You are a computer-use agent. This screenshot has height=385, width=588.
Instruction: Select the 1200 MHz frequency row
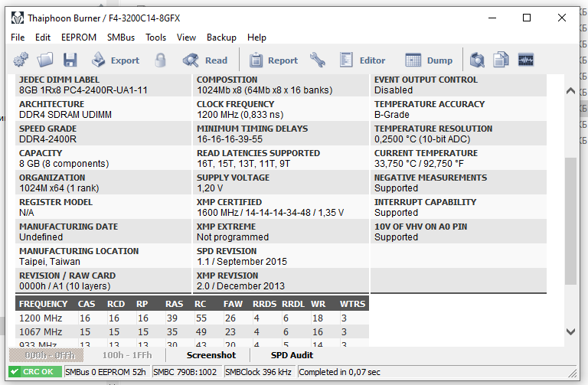pyautogui.click(x=192, y=318)
